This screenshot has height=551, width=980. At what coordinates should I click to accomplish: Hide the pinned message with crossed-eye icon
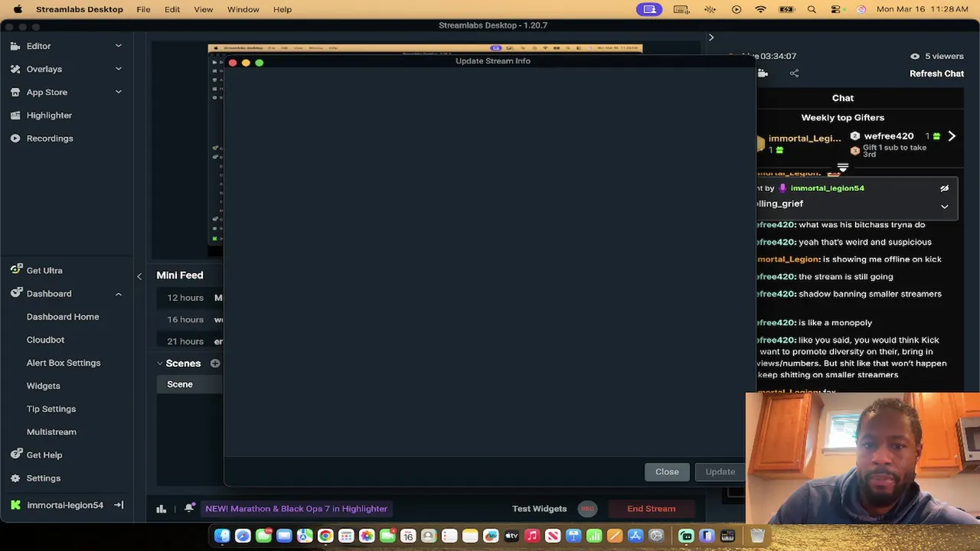pos(944,188)
